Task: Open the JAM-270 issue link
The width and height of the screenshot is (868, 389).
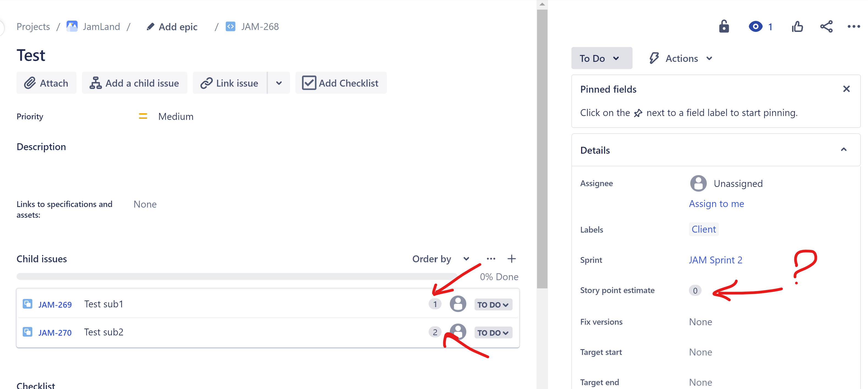Action: click(x=55, y=332)
